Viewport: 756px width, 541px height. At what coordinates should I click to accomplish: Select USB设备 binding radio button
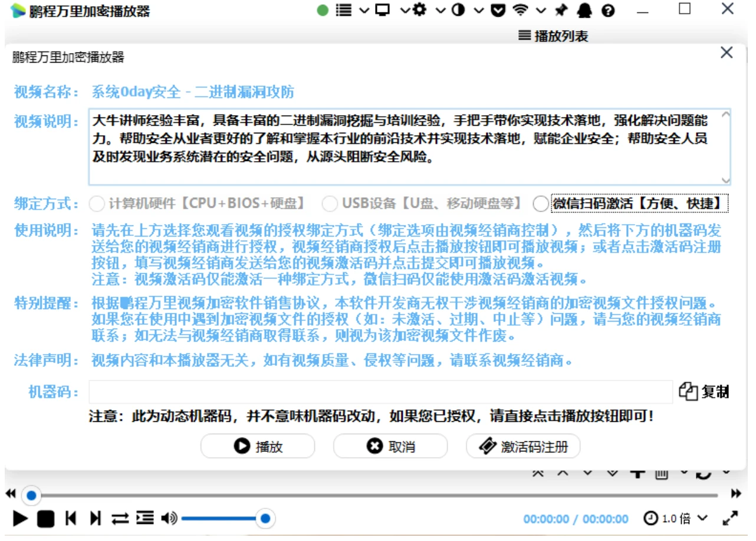[330, 204]
